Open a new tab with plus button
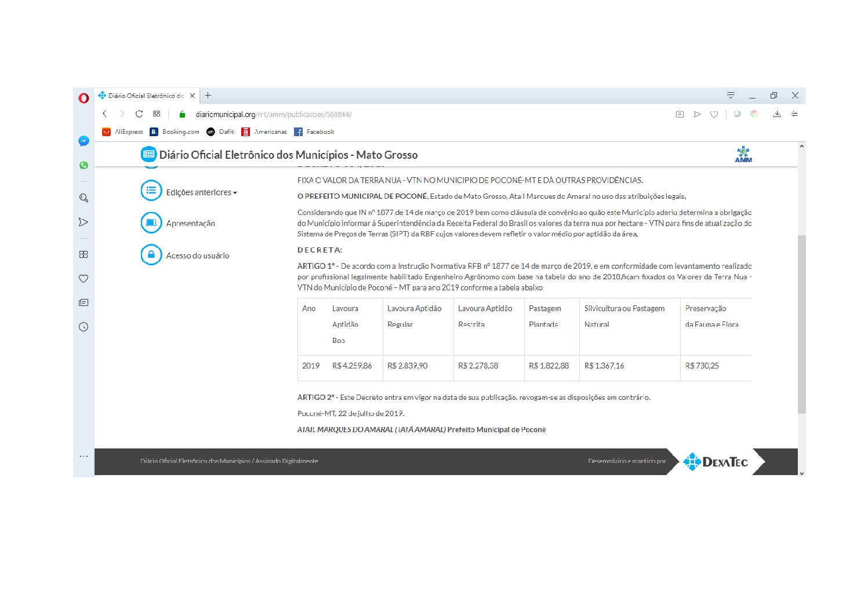868x613 pixels. (x=208, y=96)
